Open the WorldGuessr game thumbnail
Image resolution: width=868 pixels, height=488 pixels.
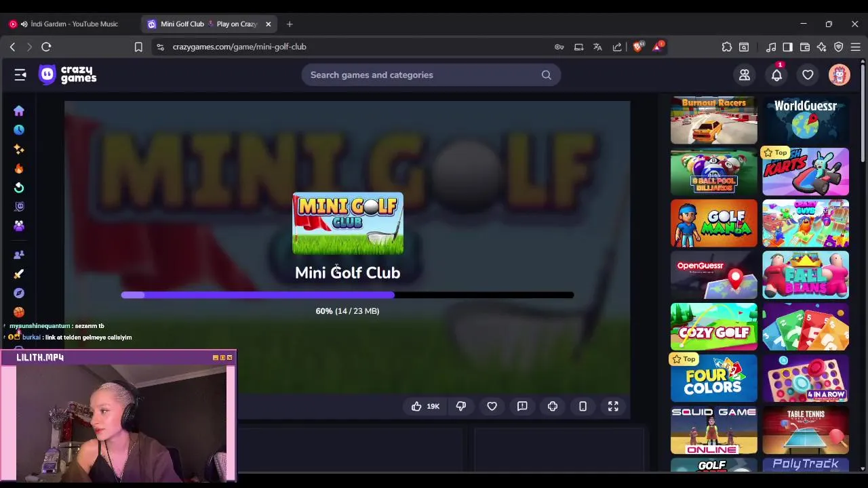tap(806, 121)
